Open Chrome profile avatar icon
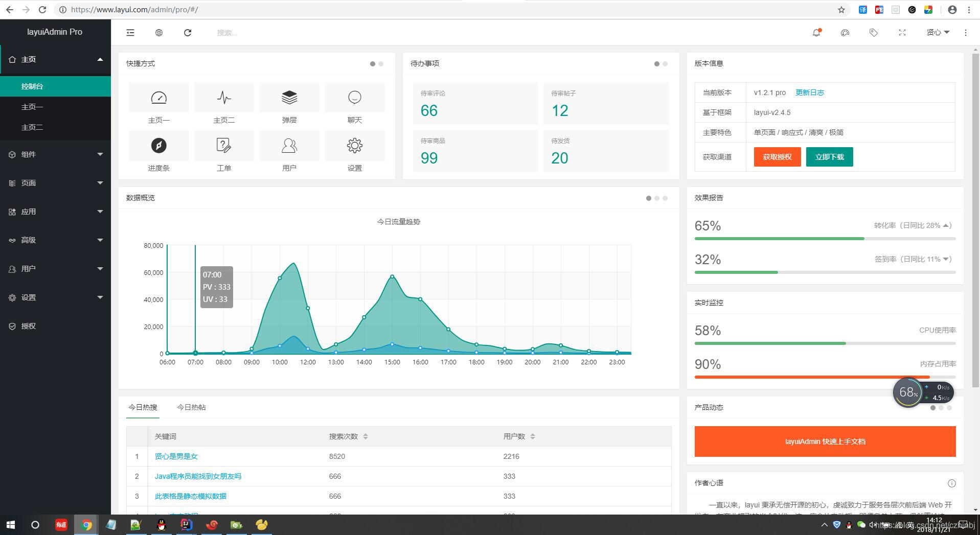This screenshot has height=535, width=980. (x=952, y=10)
